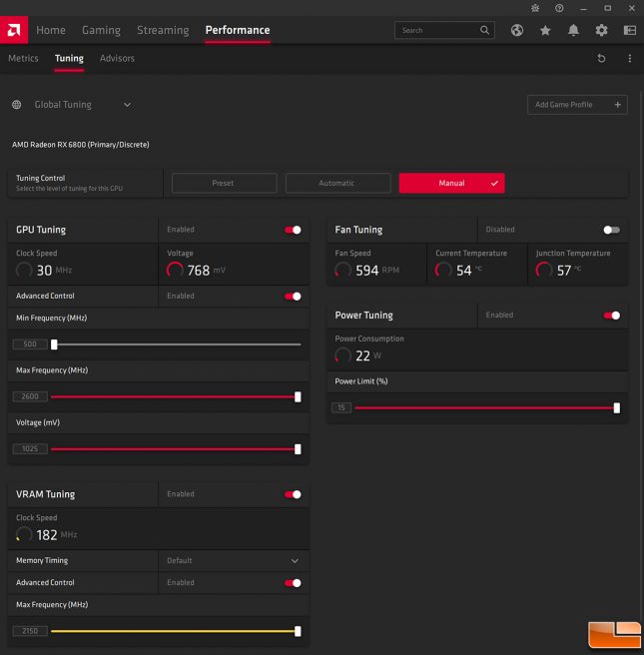Click the reset tuning arrow icon
This screenshot has width=644, height=655.
pyautogui.click(x=601, y=59)
